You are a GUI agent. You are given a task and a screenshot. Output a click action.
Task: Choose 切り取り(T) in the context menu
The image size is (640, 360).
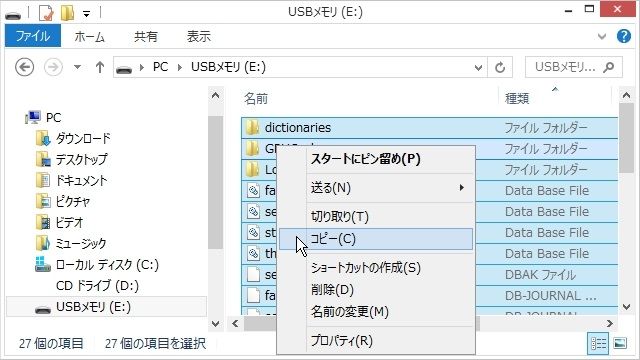(x=376, y=216)
